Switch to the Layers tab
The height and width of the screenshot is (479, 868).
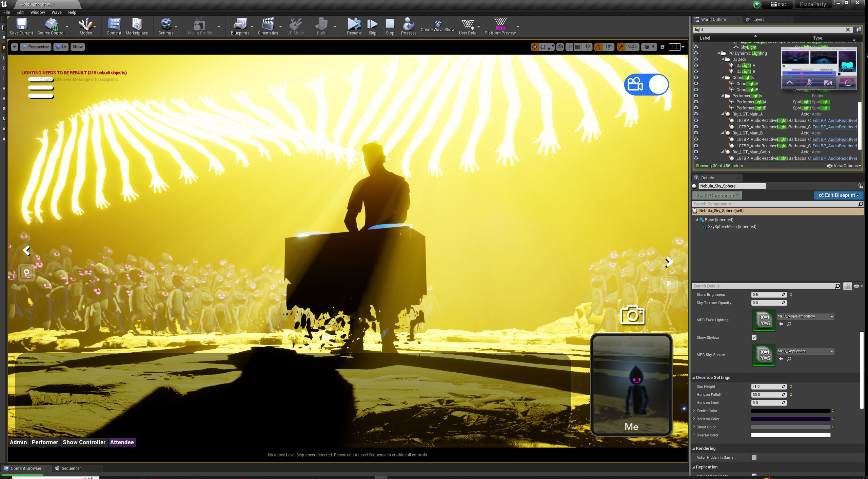[758, 20]
